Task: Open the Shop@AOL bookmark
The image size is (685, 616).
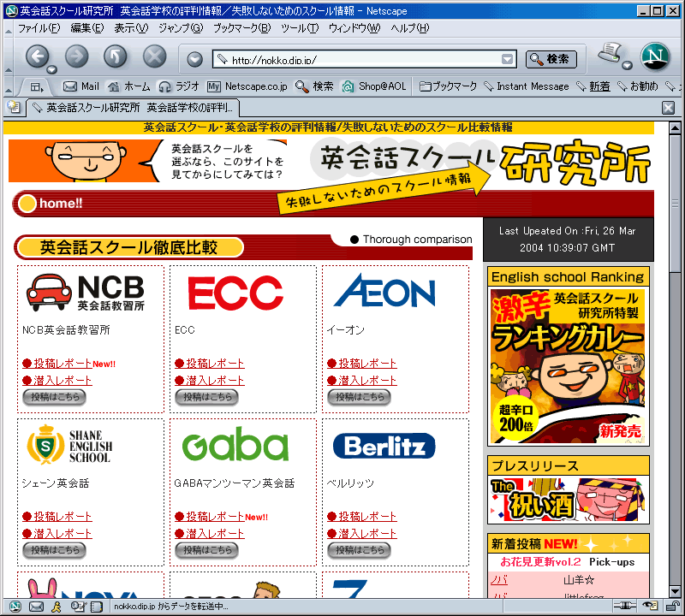Action: click(x=374, y=86)
